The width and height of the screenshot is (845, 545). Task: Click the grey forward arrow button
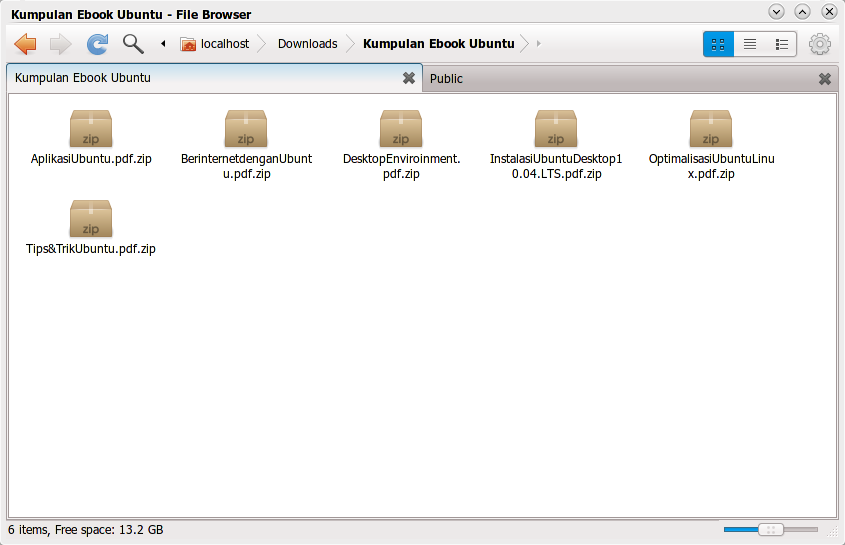(60, 44)
